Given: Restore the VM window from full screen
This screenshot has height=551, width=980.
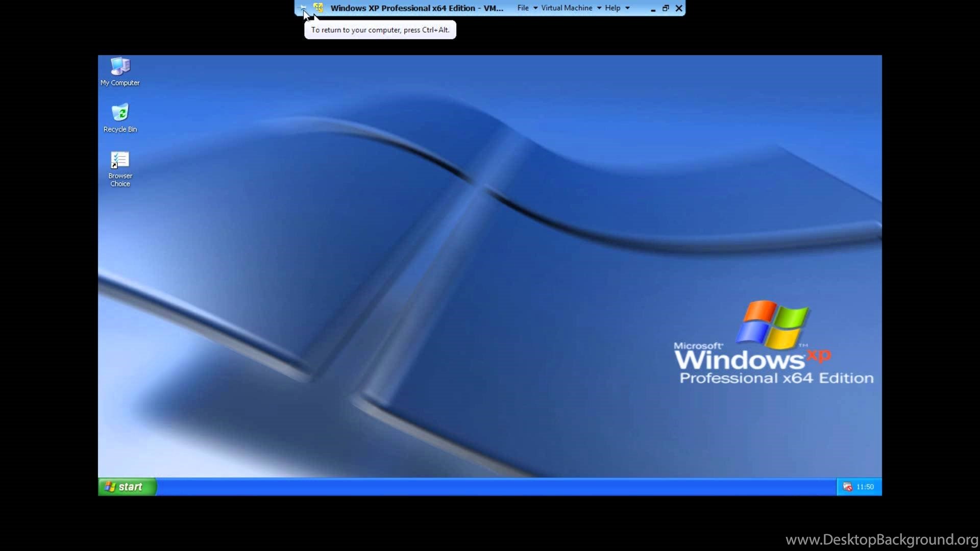Looking at the screenshot, I should [666, 8].
